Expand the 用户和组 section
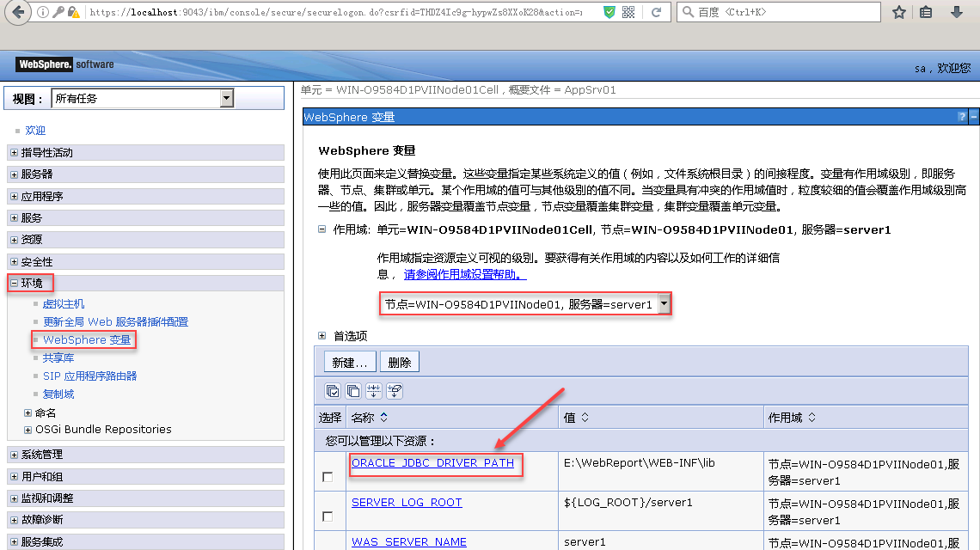Viewport: 980px width, 550px height. 15,476
